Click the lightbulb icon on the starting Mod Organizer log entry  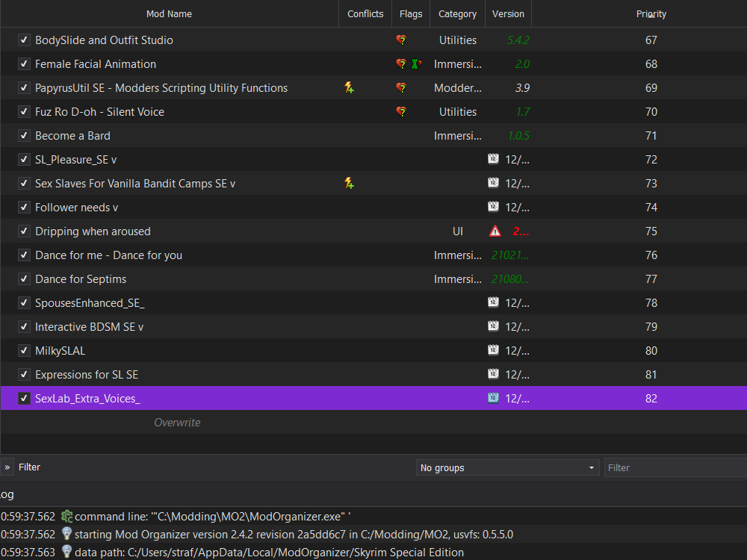[x=66, y=534]
